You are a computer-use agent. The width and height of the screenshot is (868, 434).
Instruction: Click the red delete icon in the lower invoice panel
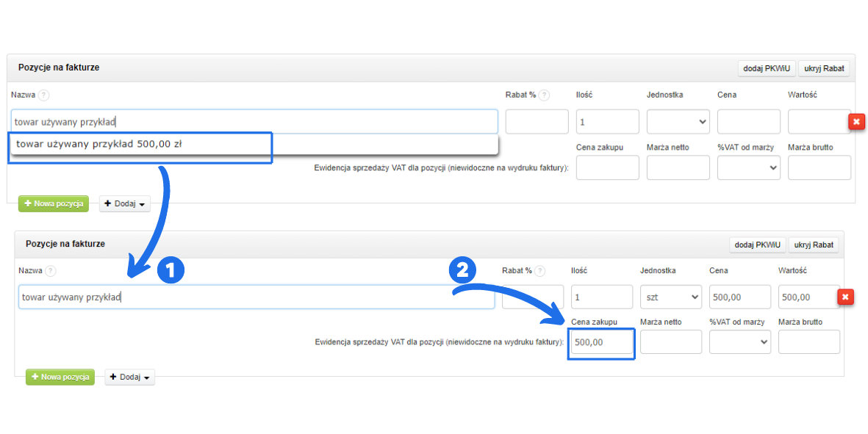(x=845, y=297)
